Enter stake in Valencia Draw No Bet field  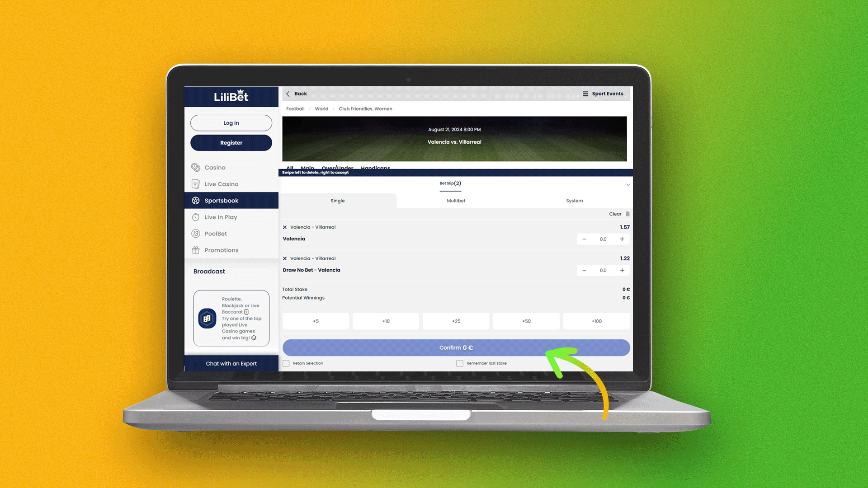point(603,270)
